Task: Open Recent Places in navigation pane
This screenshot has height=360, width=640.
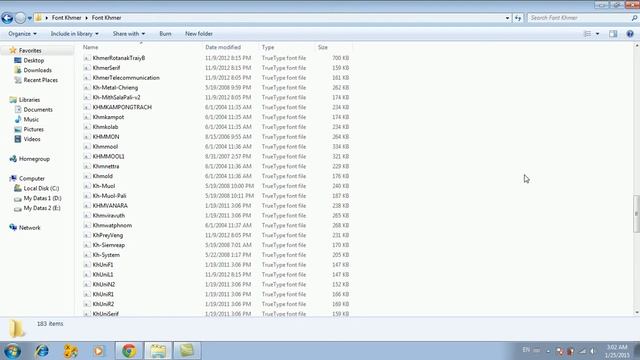Action: coord(40,80)
